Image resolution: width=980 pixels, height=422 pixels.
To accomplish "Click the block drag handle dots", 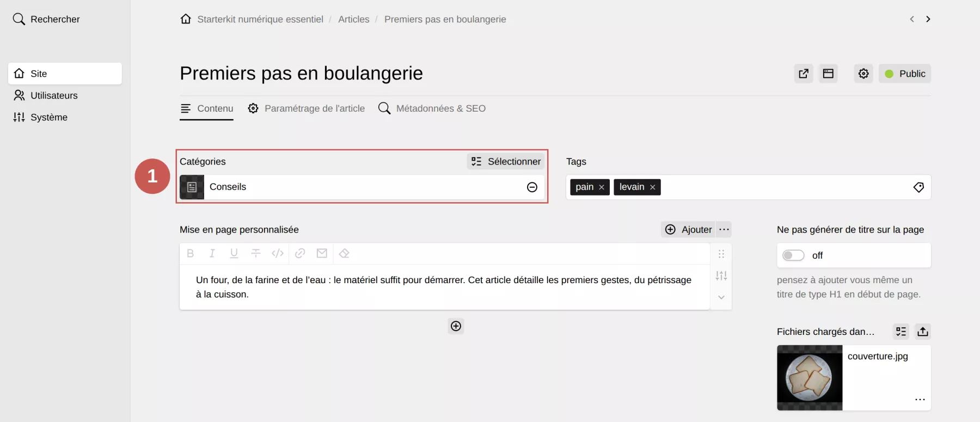I will coord(721,254).
